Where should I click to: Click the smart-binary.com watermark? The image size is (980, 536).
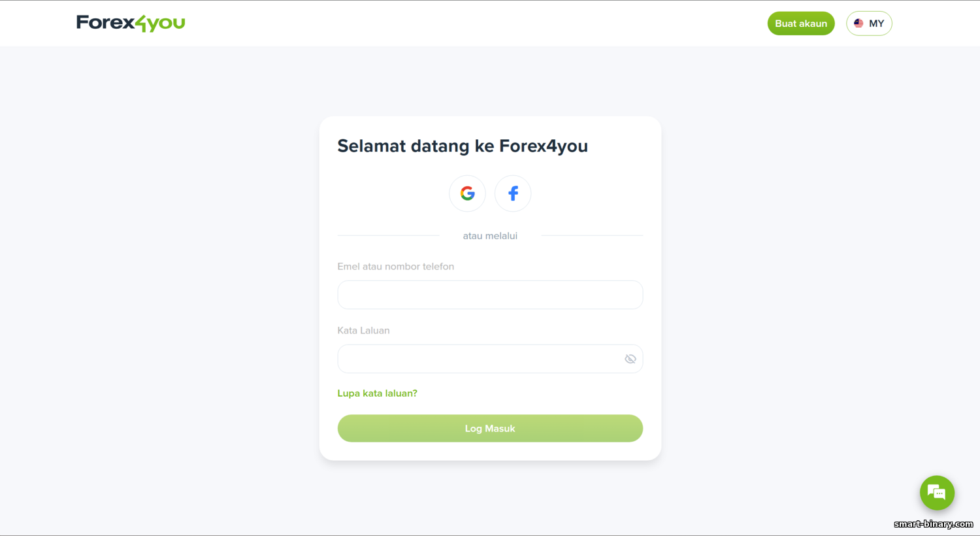933,524
